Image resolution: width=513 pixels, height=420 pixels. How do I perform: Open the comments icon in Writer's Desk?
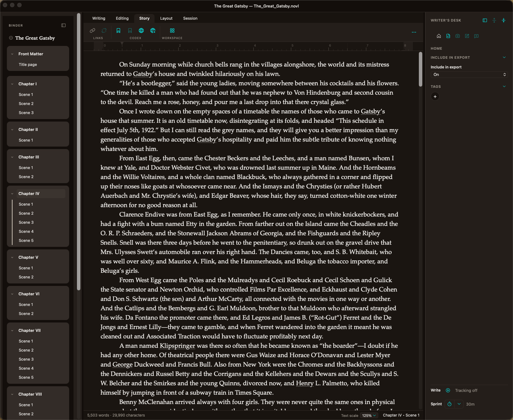pyautogui.click(x=476, y=36)
